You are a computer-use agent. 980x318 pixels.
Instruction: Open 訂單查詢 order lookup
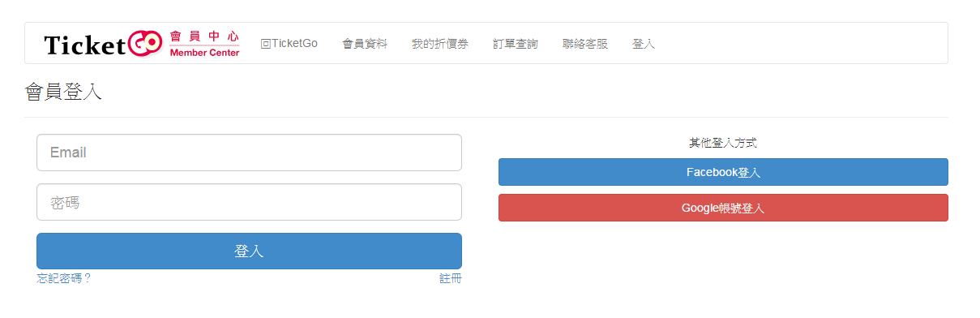516,44
